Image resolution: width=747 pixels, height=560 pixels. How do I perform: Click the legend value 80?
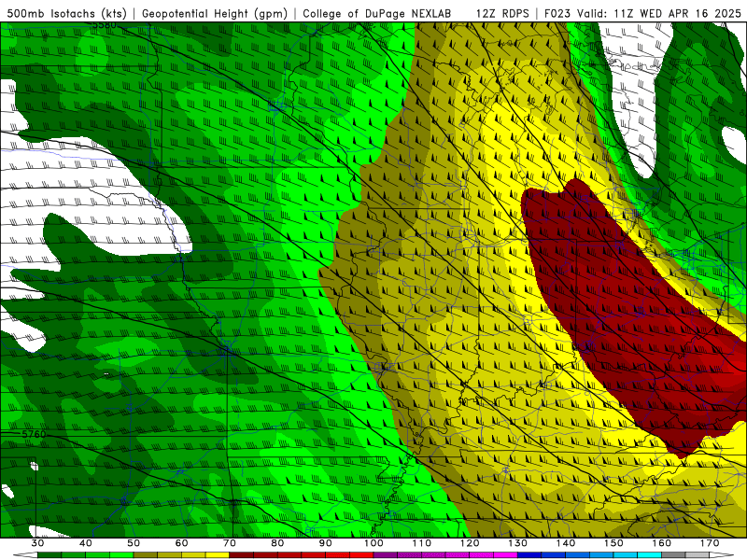coord(277,543)
